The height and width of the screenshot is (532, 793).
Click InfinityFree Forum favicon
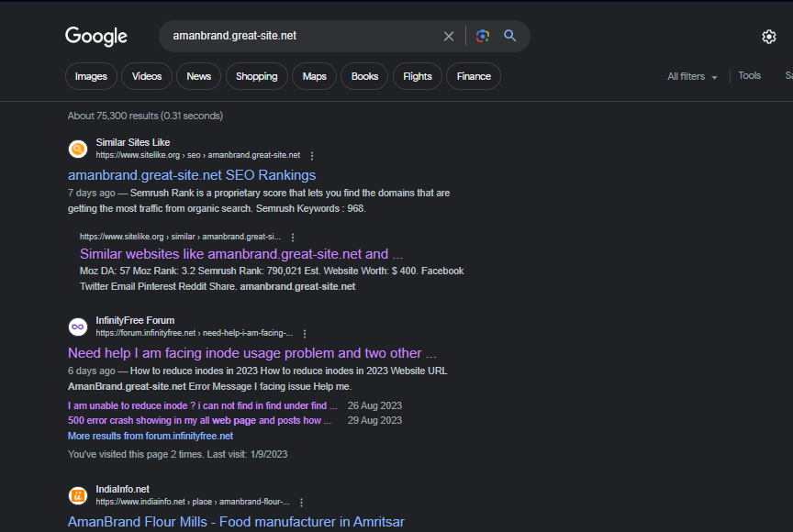coord(78,327)
